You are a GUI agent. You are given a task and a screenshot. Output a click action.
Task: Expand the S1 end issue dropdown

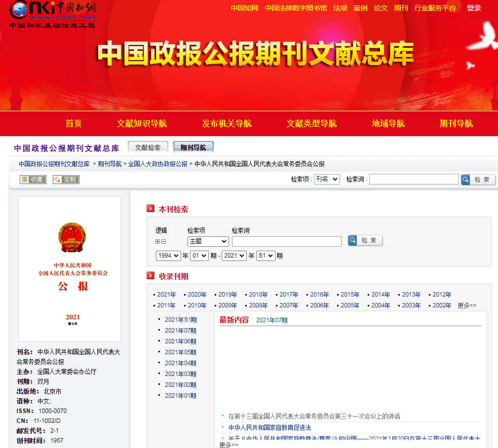265,256
